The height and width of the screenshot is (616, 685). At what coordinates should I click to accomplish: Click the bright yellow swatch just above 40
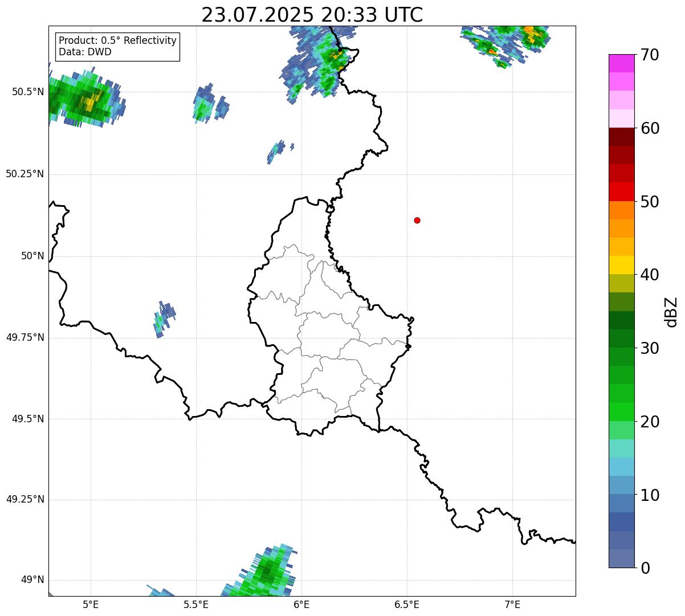[622, 266]
